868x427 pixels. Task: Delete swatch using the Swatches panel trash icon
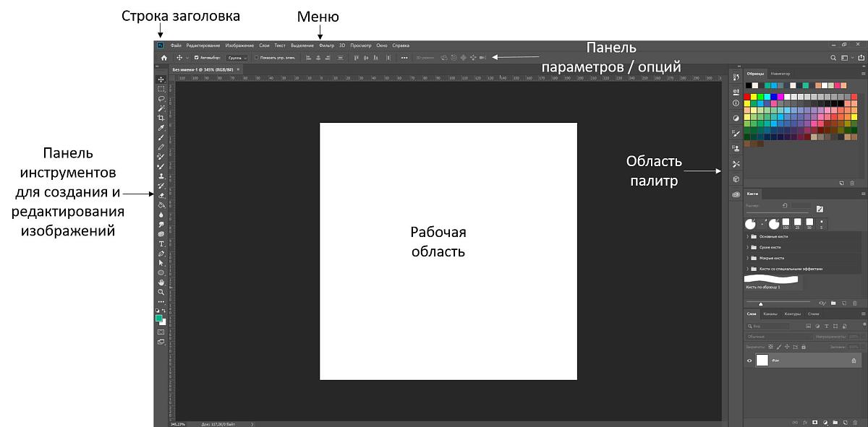(852, 183)
